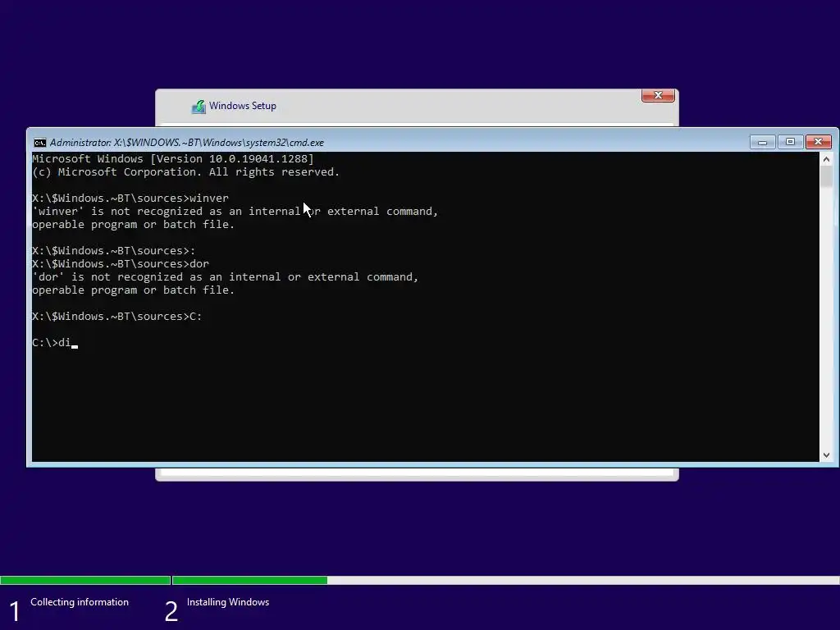
Task: Click the 'winver' is not recognized error line
Action: (x=235, y=212)
